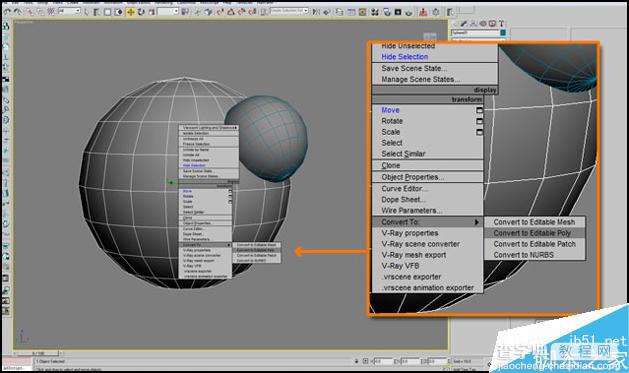Choose the Rectangular Selection Region tool
Screen dimensions: 629x373
(x=108, y=12)
